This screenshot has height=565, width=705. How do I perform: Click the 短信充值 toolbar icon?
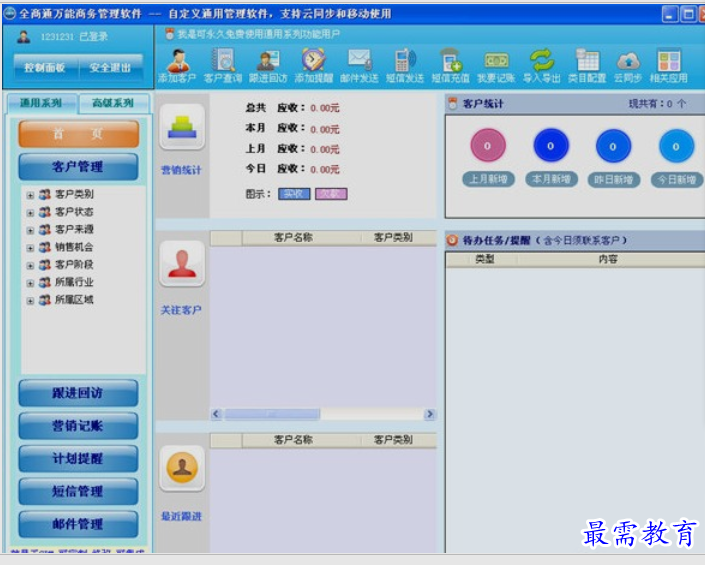click(451, 60)
